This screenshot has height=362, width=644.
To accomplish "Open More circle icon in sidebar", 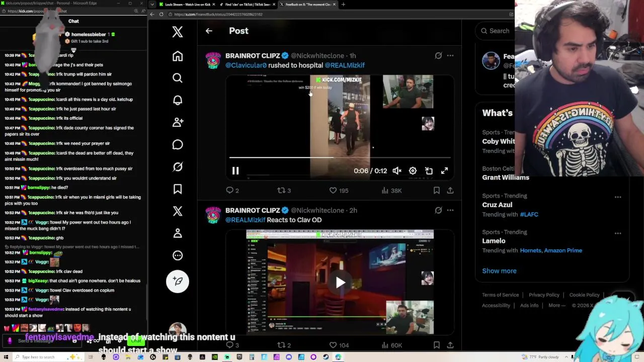I will [x=178, y=255].
